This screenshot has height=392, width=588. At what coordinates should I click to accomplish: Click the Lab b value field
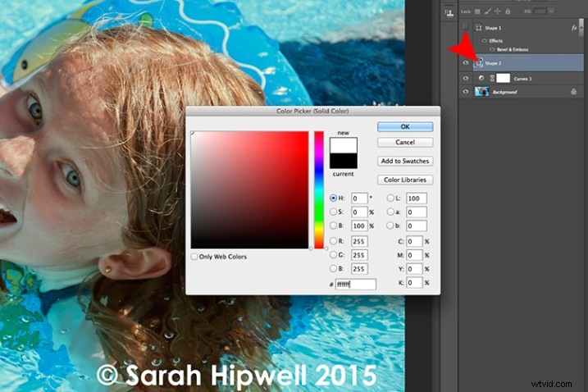[417, 226]
